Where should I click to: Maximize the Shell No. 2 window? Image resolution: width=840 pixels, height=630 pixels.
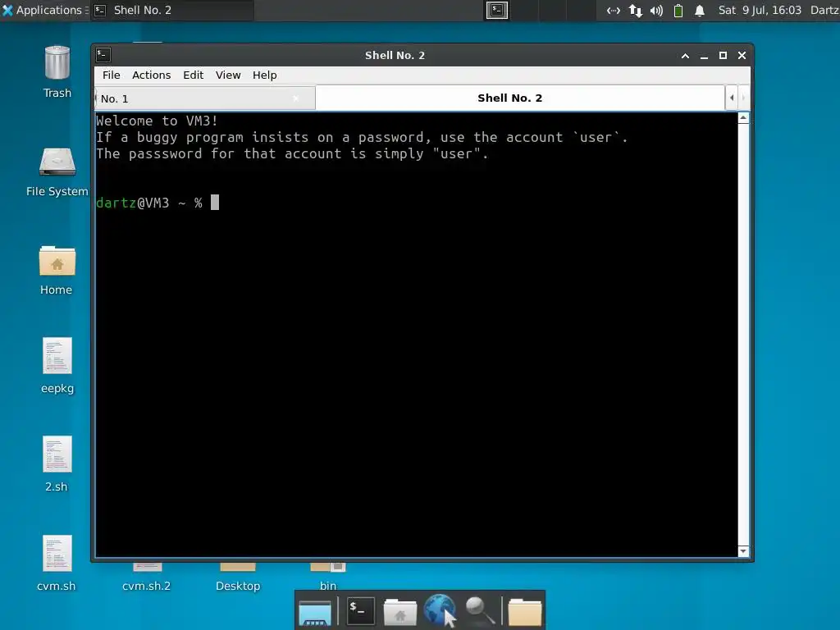(723, 56)
